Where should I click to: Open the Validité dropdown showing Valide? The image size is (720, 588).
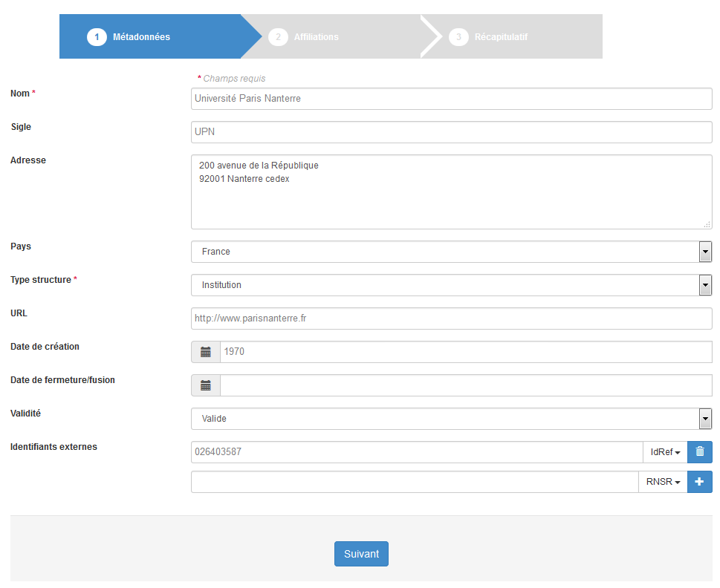point(451,419)
